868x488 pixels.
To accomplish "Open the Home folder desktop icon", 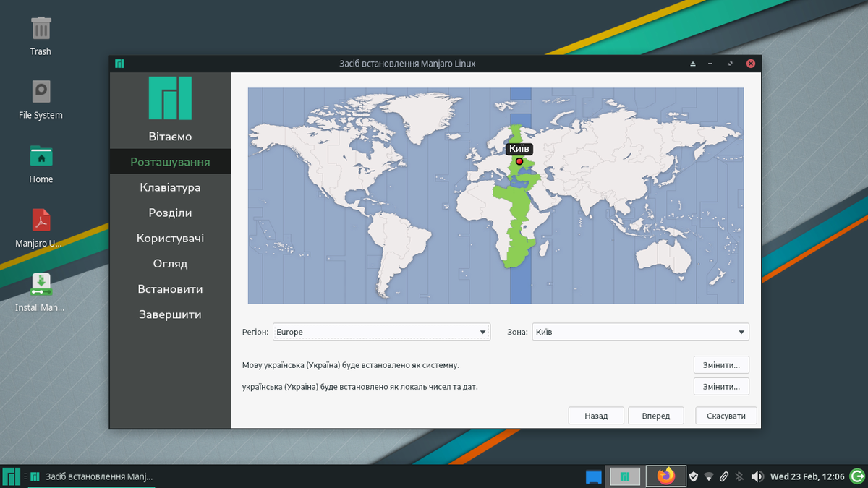I will pyautogui.click(x=41, y=155).
